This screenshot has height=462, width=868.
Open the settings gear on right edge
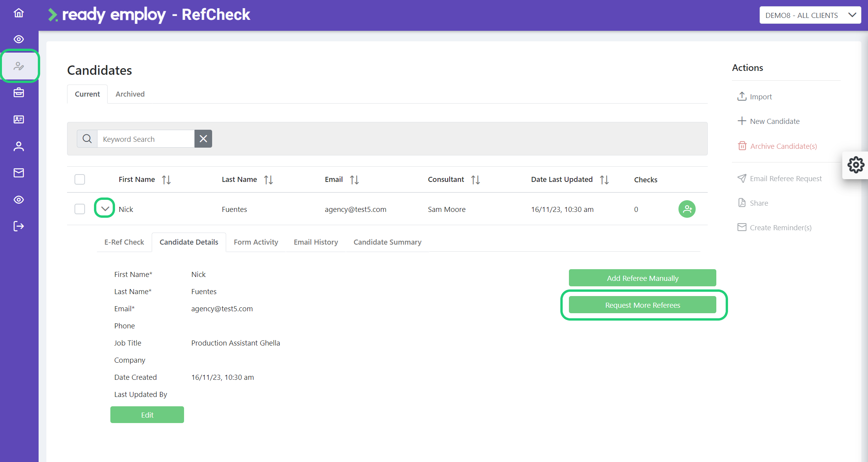coord(856,165)
